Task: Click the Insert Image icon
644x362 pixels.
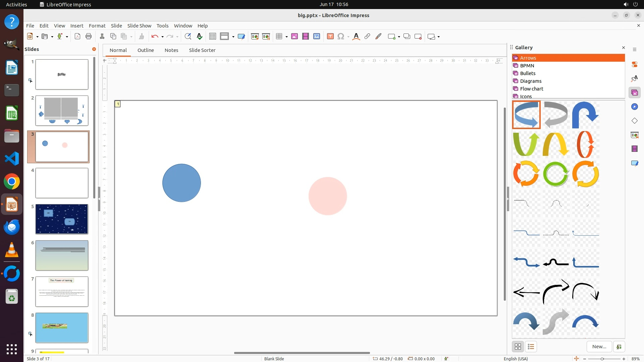Action: pos(294,37)
